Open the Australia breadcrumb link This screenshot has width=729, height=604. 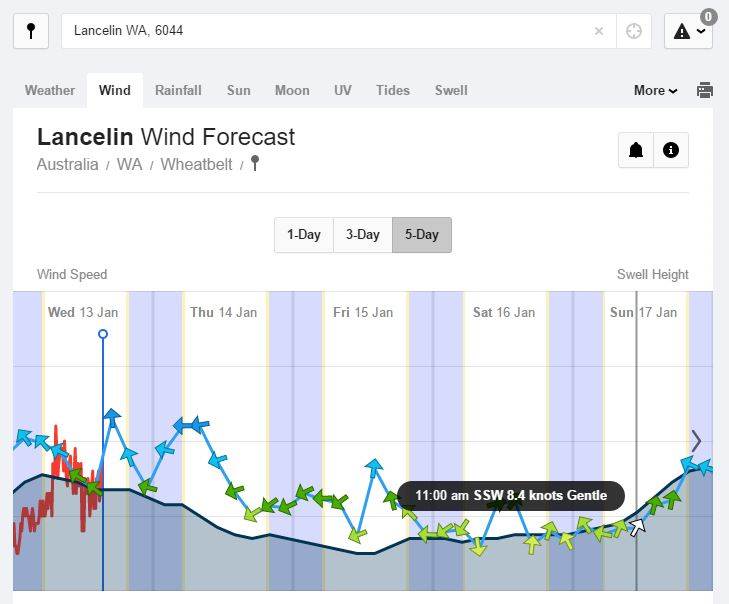coord(67,164)
